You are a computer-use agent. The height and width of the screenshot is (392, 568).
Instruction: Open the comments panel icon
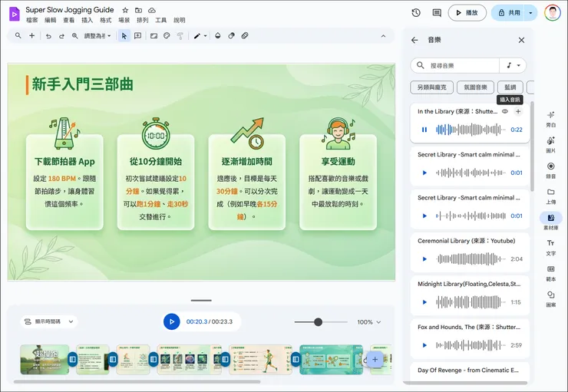pos(437,13)
